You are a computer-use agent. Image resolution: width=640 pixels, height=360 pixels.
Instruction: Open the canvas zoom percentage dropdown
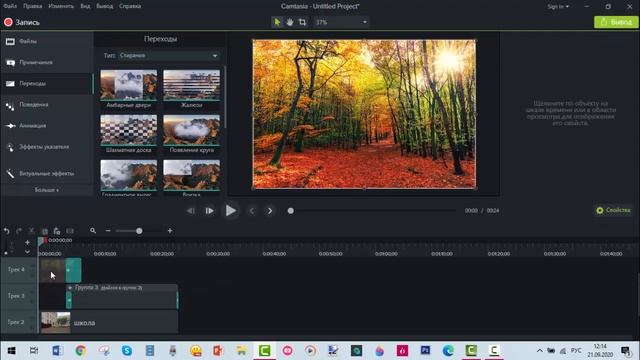342,22
